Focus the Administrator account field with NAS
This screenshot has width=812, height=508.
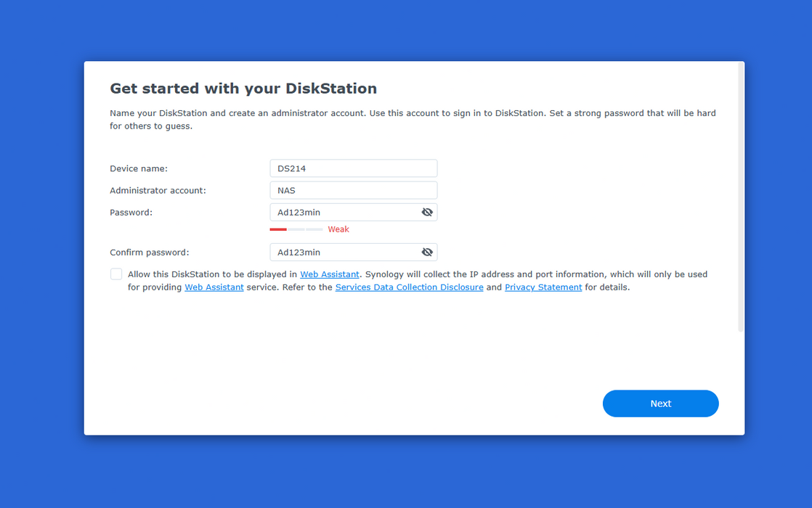coord(353,190)
